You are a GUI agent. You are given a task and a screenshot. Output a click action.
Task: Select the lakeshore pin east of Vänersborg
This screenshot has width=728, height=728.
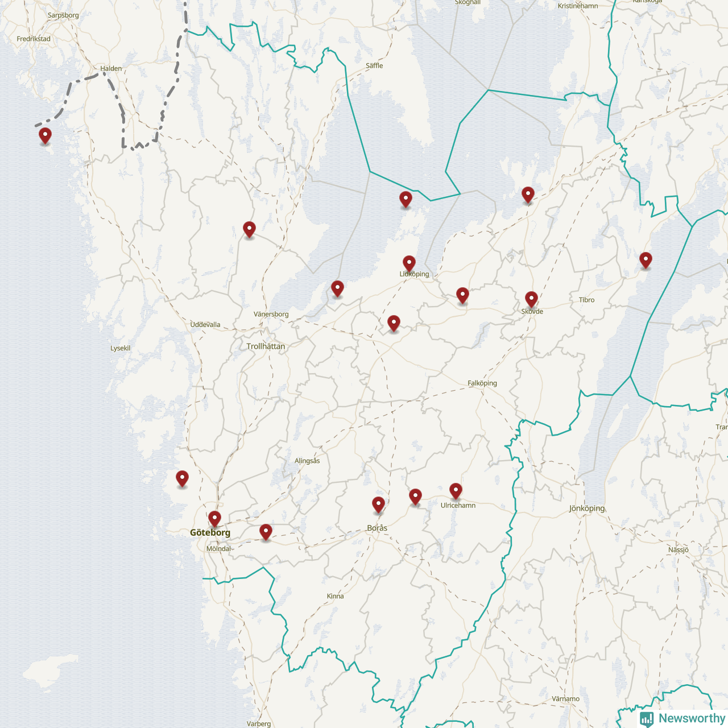(x=337, y=288)
